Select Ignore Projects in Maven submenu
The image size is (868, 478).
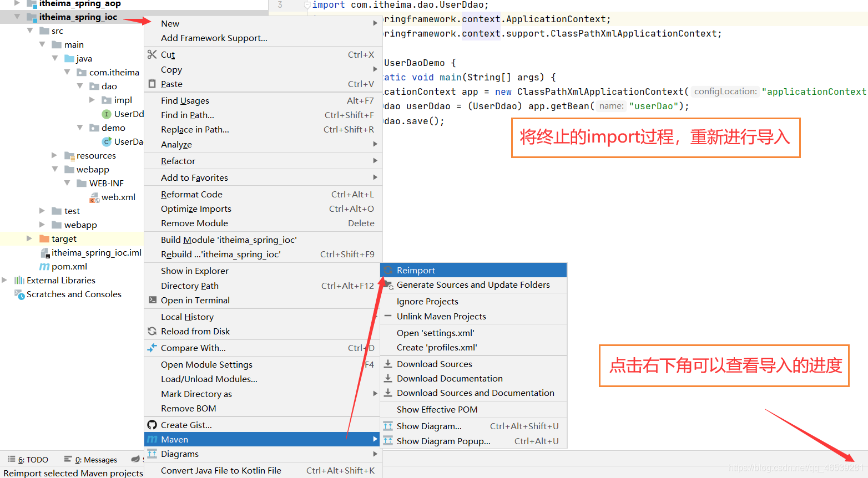(x=473, y=301)
